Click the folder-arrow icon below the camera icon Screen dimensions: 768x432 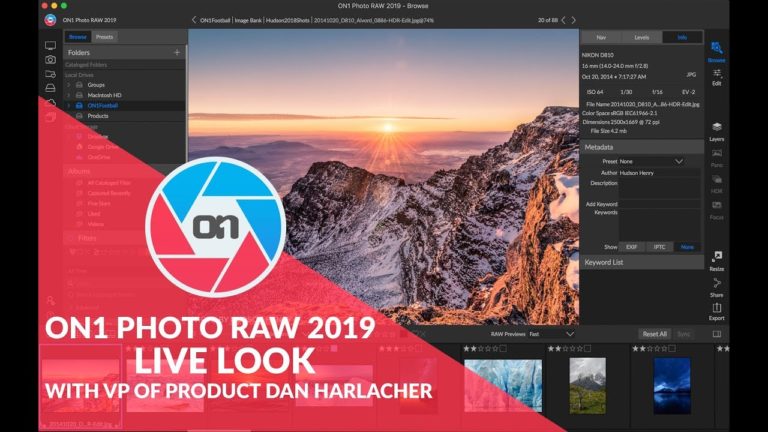pos(50,74)
